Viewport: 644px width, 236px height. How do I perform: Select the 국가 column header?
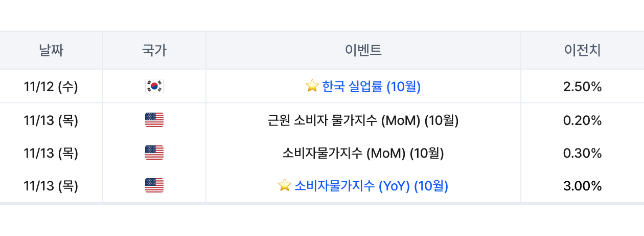[x=154, y=50]
